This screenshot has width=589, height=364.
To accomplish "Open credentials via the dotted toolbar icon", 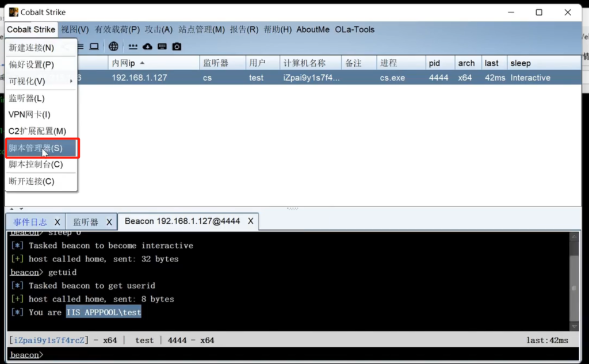I will pyautogui.click(x=133, y=47).
